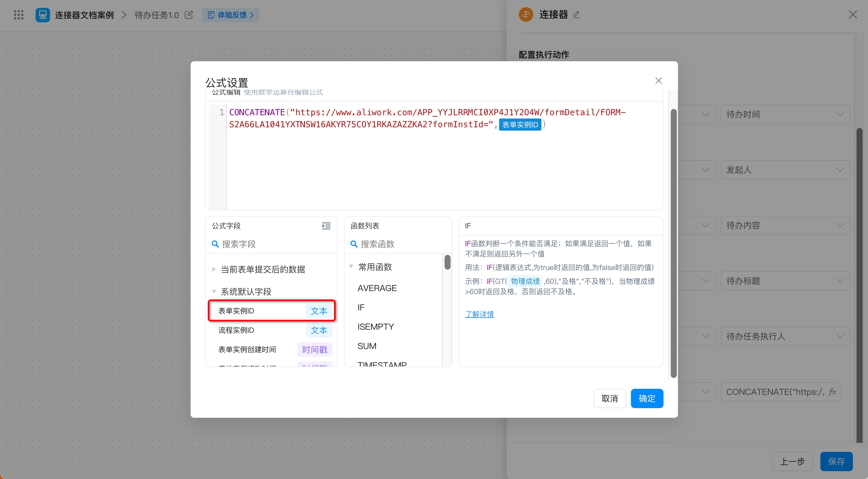Close the 公式设置 dialog
This screenshot has height=479, width=868.
[658, 81]
